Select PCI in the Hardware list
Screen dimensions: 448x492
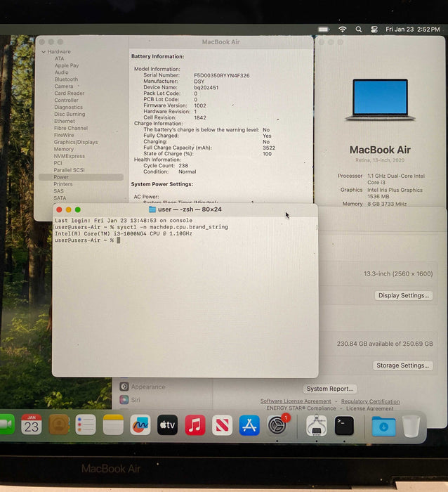click(x=58, y=163)
